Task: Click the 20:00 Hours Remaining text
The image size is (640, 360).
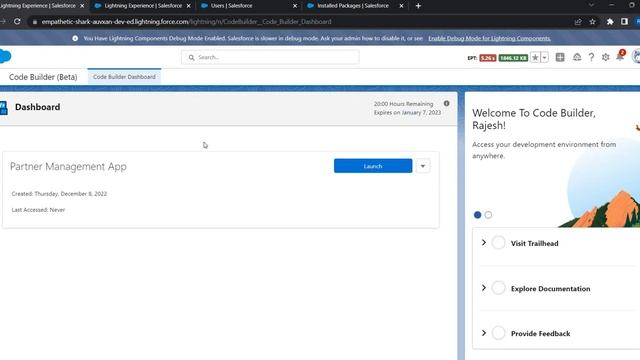Action: click(x=403, y=104)
